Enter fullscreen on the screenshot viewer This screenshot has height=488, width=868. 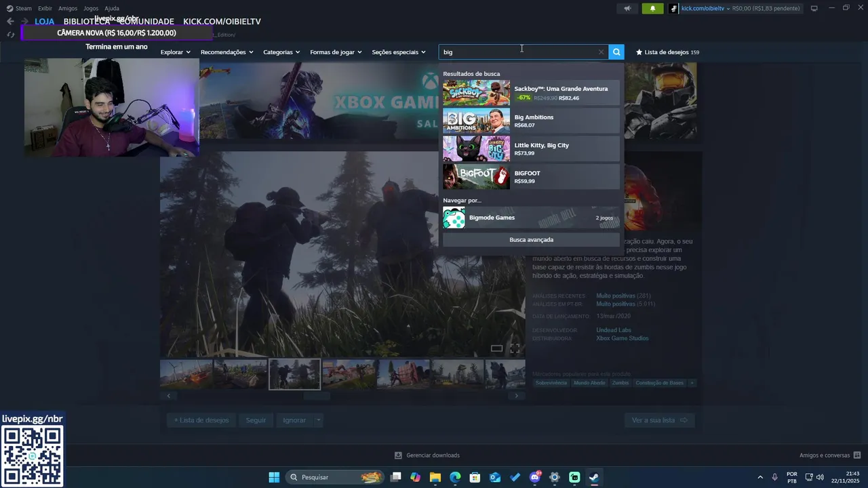515,348
